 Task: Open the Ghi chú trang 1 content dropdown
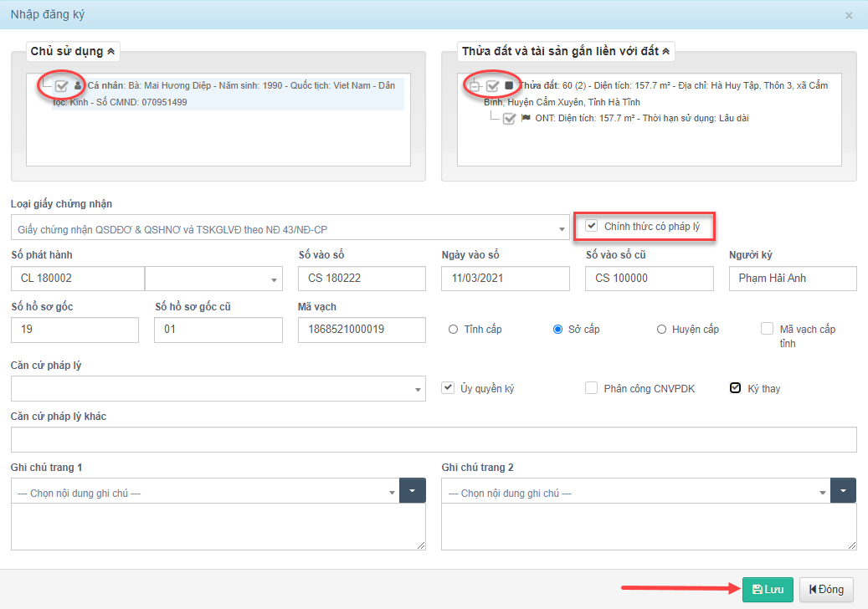pyautogui.click(x=204, y=493)
